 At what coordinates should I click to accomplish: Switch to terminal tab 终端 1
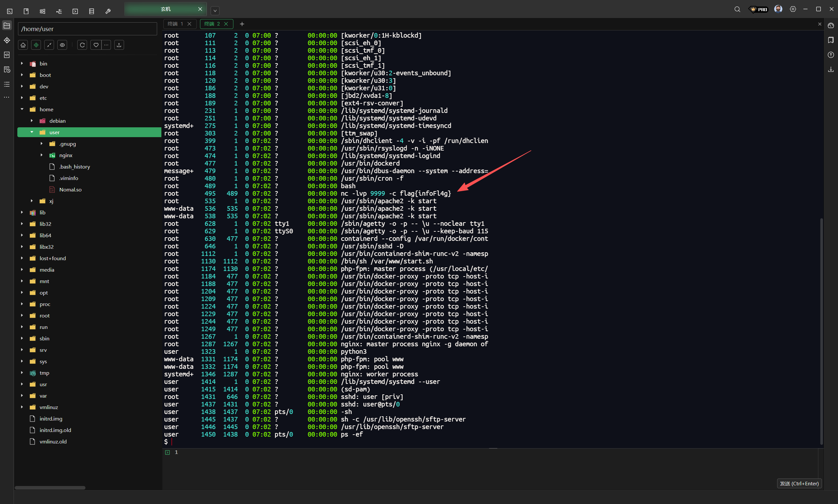point(175,24)
